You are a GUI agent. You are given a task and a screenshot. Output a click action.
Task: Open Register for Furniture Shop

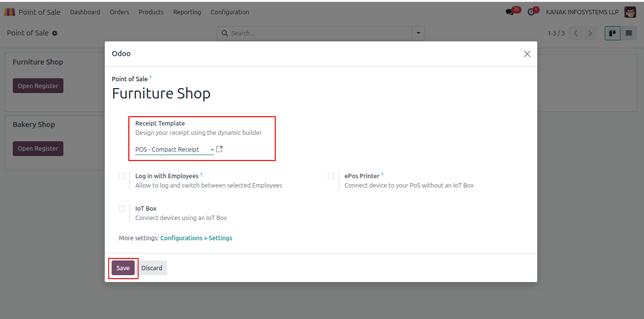coord(38,86)
